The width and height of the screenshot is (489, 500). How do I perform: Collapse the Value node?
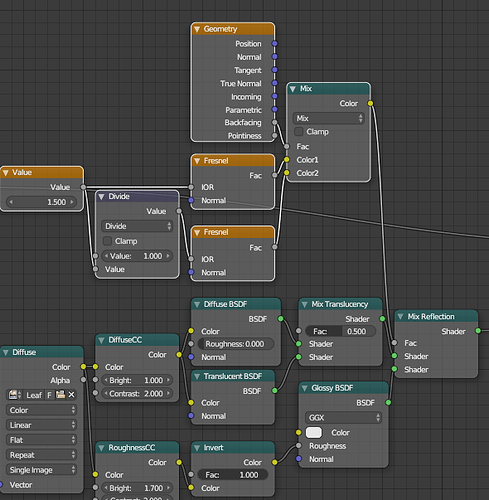[6, 173]
